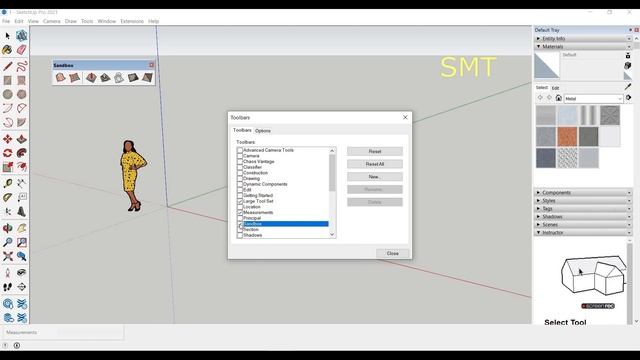Expand the Styles panel
The image size is (640, 360).
pyautogui.click(x=583, y=201)
